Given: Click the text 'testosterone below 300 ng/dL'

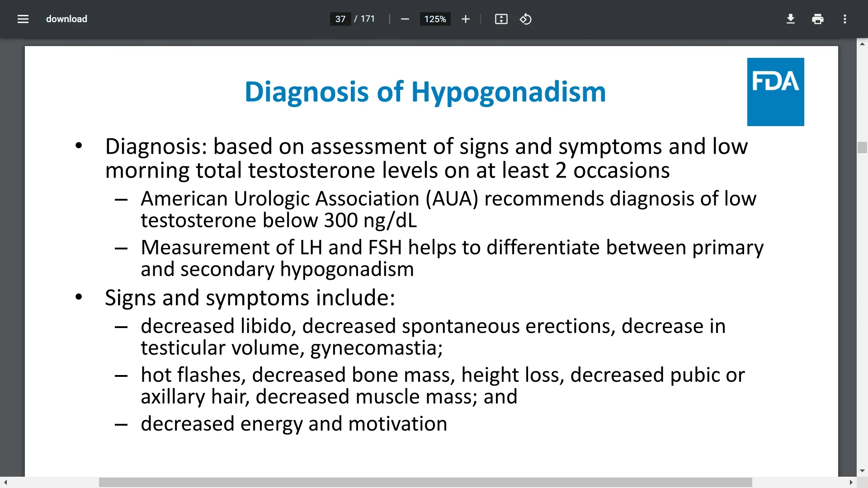Looking at the screenshot, I should click(x=279, y=221).
